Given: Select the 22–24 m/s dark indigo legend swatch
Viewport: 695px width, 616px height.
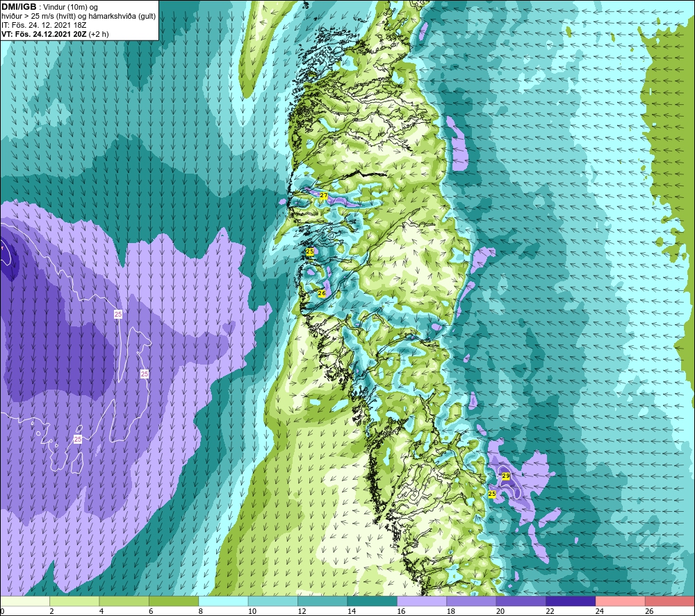Looking at the screenshot, I should (571, 601).
